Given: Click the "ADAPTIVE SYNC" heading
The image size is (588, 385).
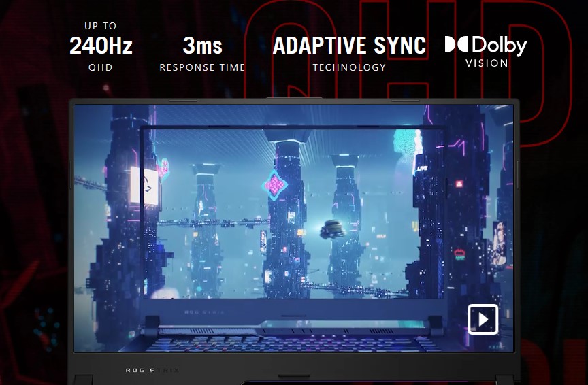Looking at the screenshot, I should click(350, 46).
